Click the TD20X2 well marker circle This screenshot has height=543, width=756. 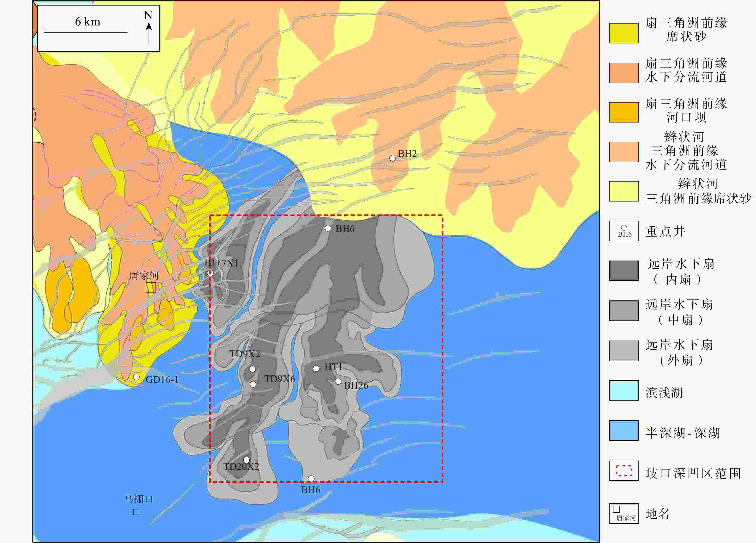(x=246, y=460)
